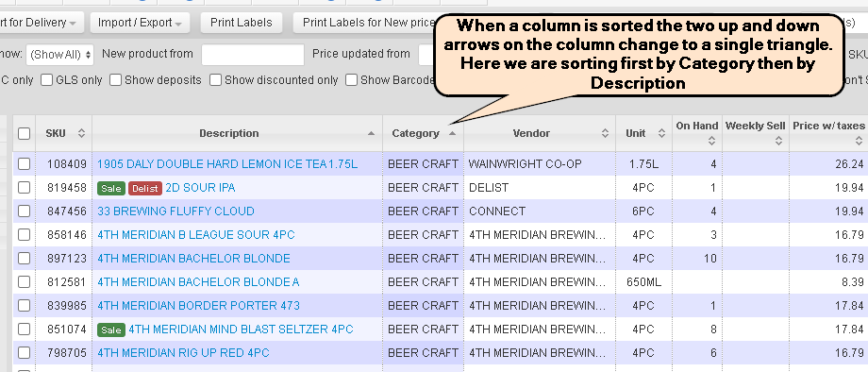Open 1905 DALY DOUBLE HARD LEMON ICE TEA link
This screenshot has width=868, height=372.
[x=227, y=164]
